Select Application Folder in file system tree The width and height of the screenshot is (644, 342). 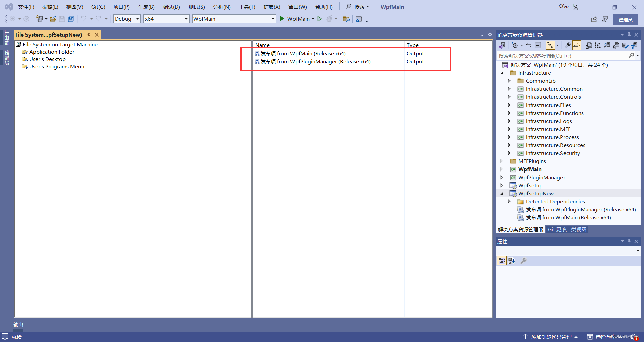point(52,52)
